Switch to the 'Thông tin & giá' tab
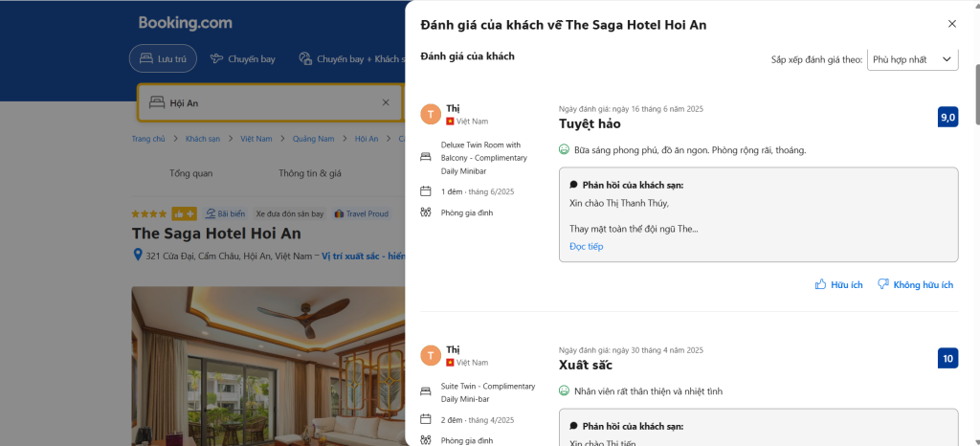The image size is (980, 446). tap(310, 173)
